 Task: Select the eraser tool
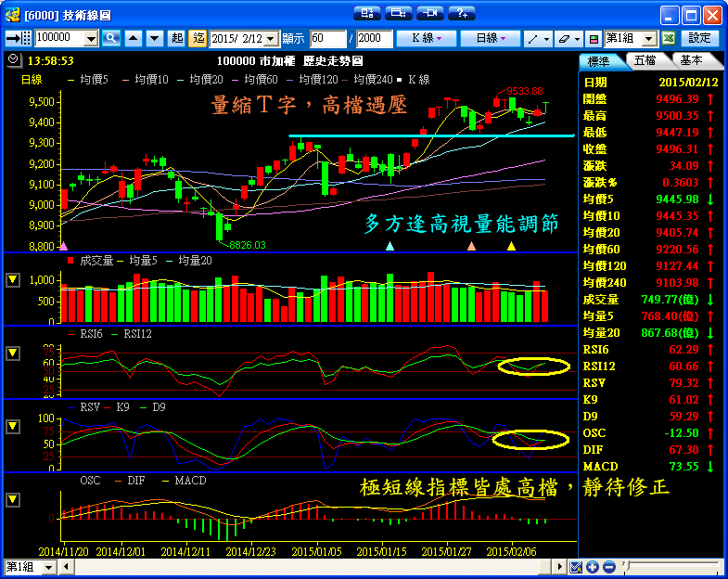pos(567,38)
